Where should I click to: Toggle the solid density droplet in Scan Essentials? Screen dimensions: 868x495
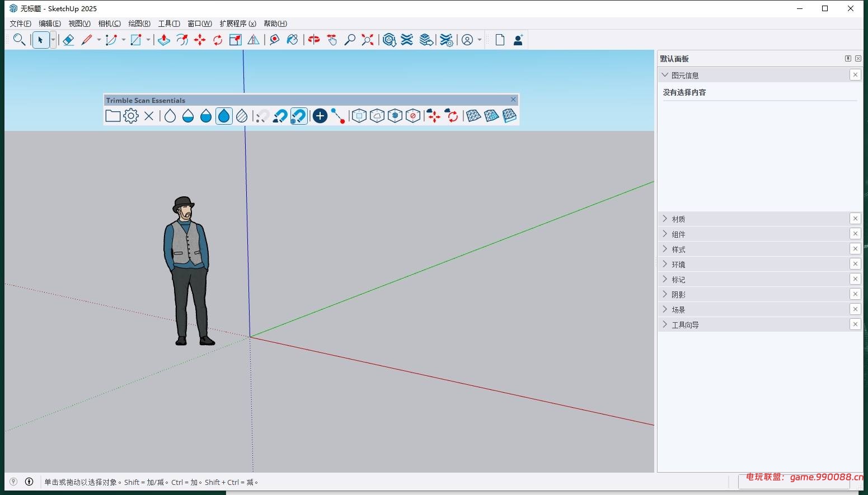click(x=224, y=116)
